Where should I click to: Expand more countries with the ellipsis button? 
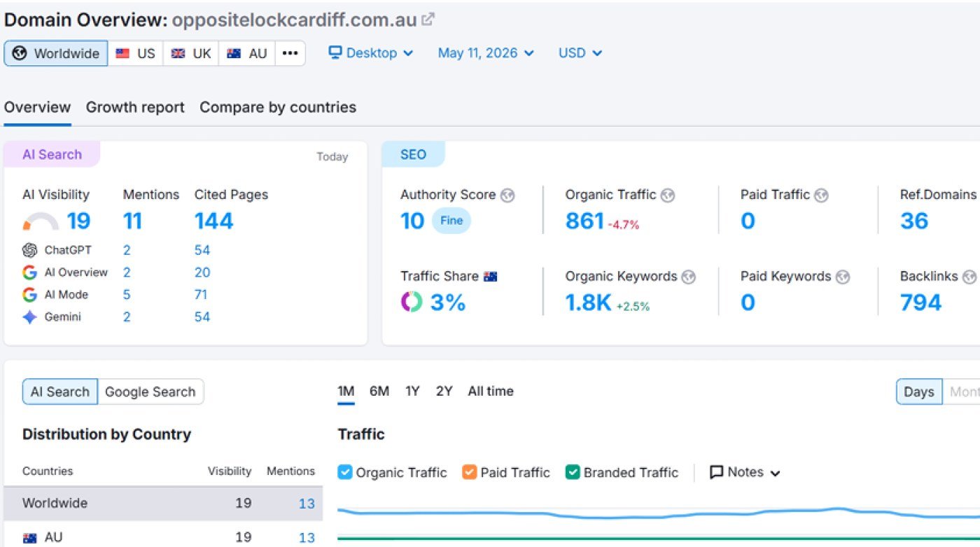(290, 53)
